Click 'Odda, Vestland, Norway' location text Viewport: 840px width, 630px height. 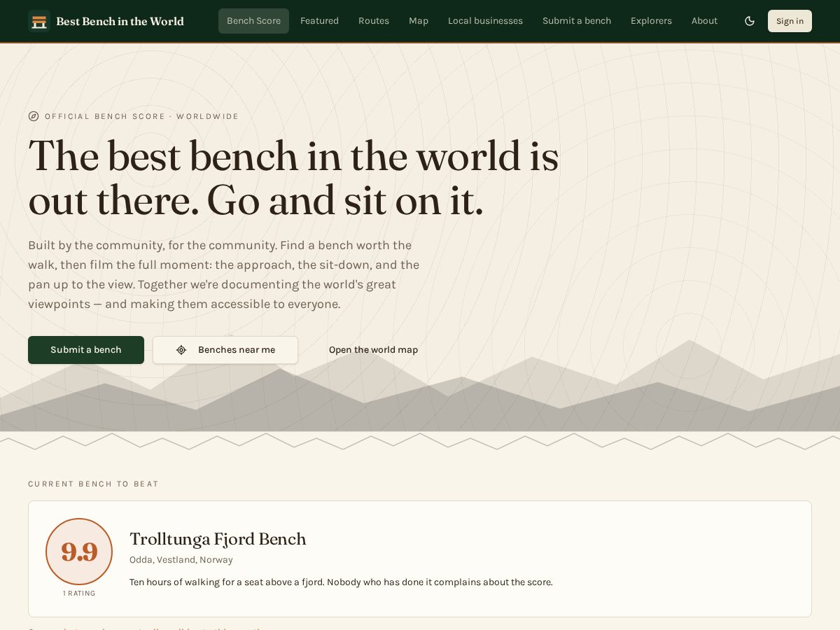tap(181, 560)
